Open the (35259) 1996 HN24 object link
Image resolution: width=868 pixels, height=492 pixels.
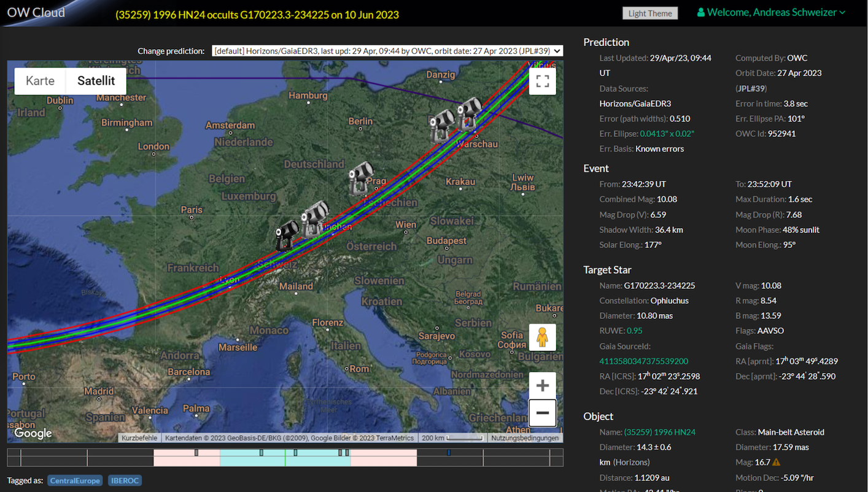point(659,432)
